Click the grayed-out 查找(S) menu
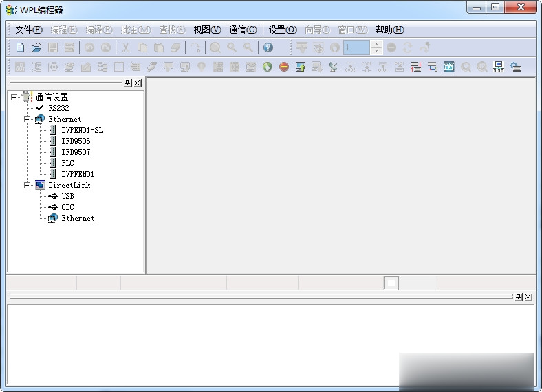Screen dimensions: 542x392 (172, 30)
